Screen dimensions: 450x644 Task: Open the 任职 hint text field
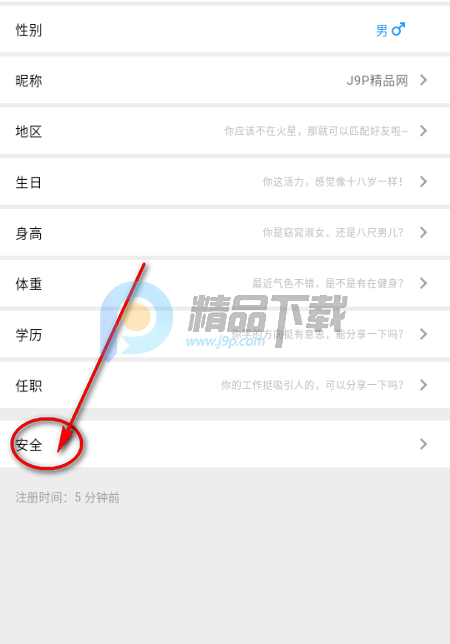pos(312,385)
